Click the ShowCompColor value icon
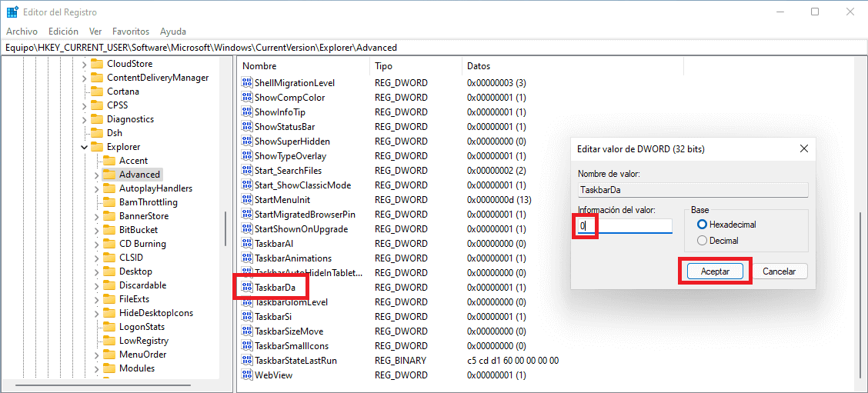 coord(247,98)
